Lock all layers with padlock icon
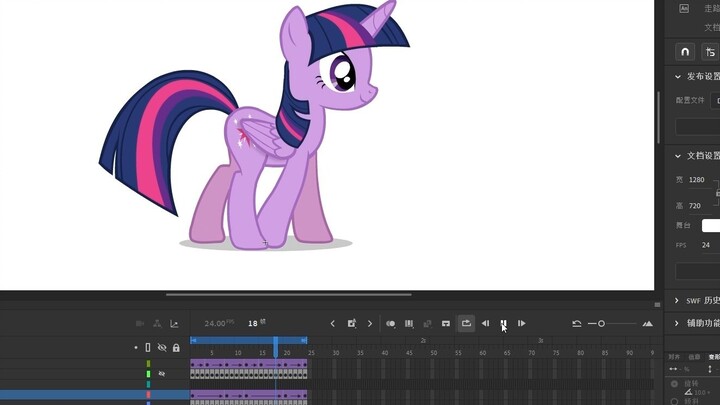The height and width of the screenshot is (405, 720). tap(176, 348)
